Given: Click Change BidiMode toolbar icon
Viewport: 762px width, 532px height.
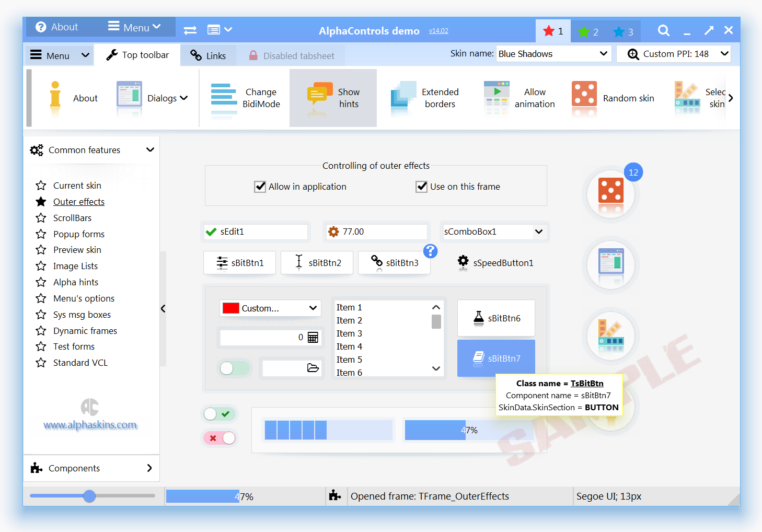Looking at the screenshot, I should click(x=224, y=98).
